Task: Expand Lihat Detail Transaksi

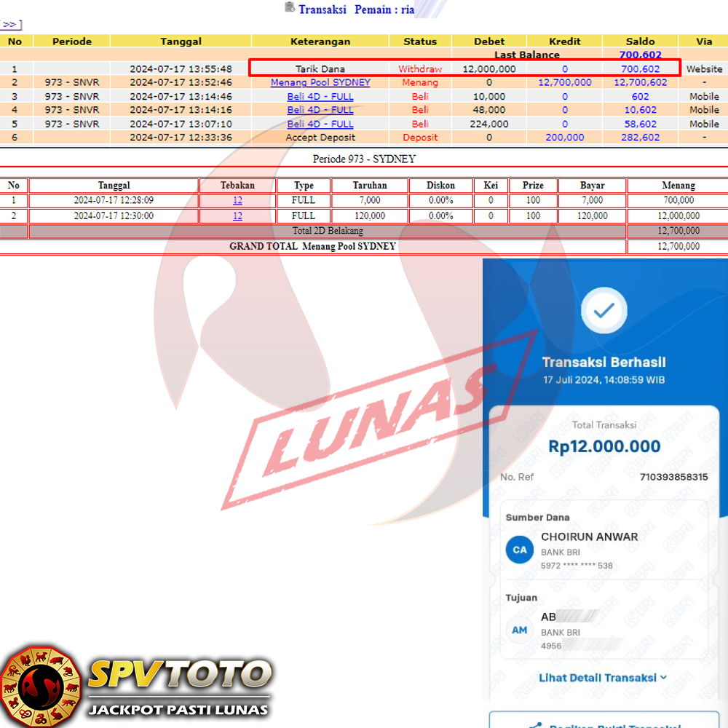Action: coord(603,678)
